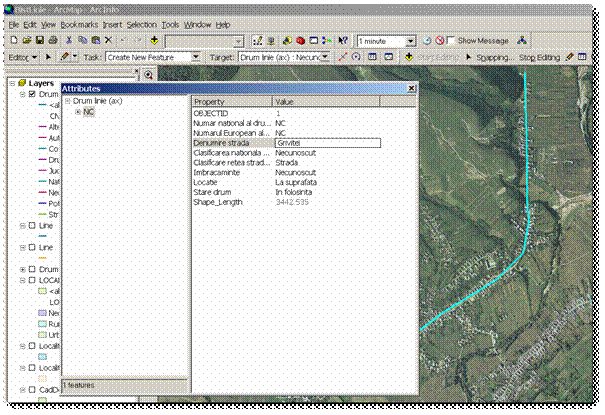Enable the Show Message checkbox
The width and height of the screenshot is (605, 415).
coord(451,41)
